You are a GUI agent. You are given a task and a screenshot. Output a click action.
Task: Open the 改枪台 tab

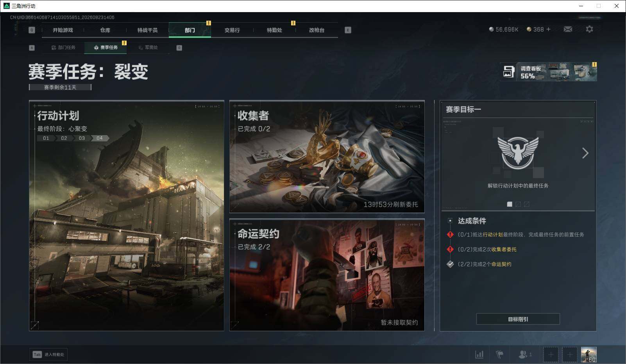(317, 30)
